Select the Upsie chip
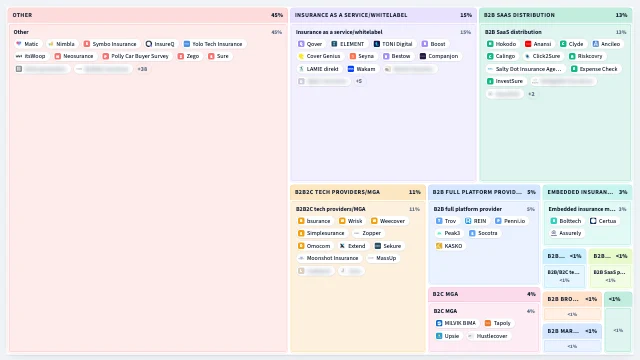Viewport: 640px width, 360px height. click(448, 336)
